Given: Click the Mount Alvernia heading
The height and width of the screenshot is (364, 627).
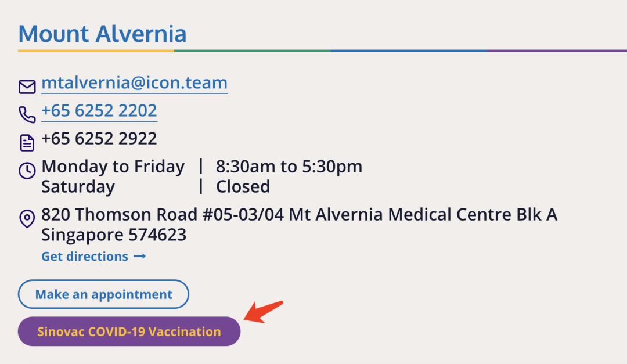Looking at the screenshot, I should (102, 34).
